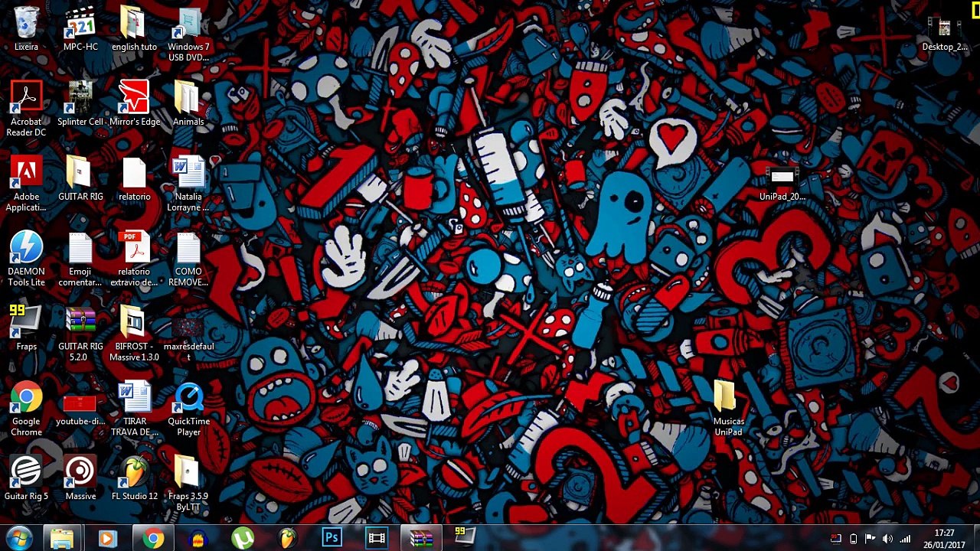Launch Photoshop from the taskbar
The width and height of the screenshot is (980, 551).
pyautogui.click(x=332, y=539)
